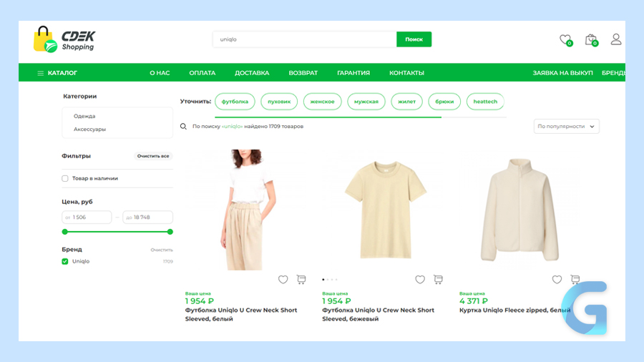Screen dimensions: 644x362
Task: Click the minimum price slider handle
Action: [64, 232]
